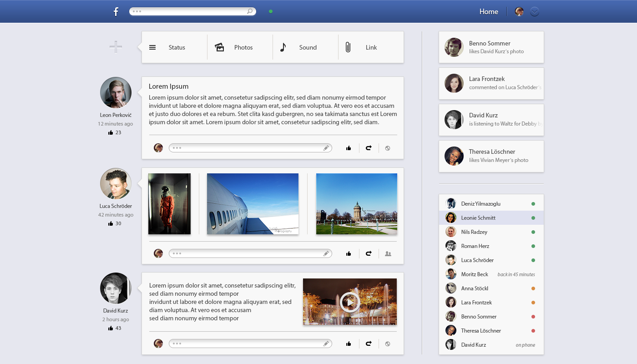Like David Kurz's video post

(x=349, y=344)
